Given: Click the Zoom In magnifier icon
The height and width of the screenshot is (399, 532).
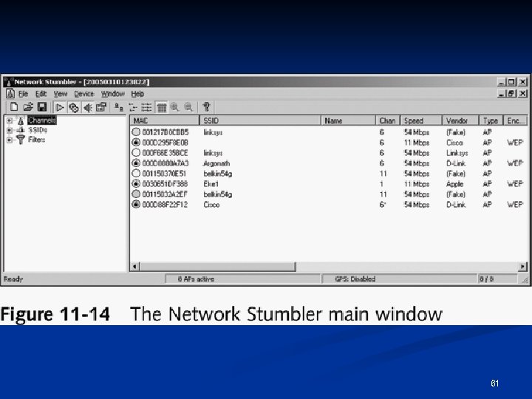Looking at the screenshot, I should coord(174,108).
